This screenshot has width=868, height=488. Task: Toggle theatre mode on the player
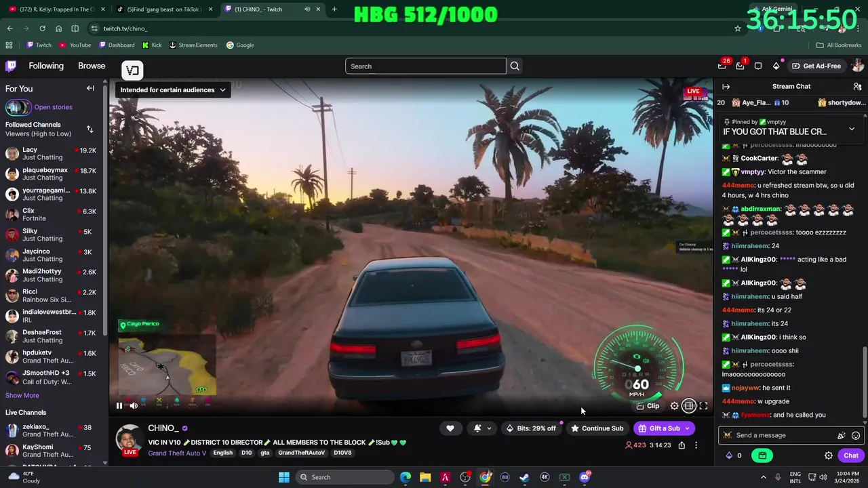click(x=688, y=406)
